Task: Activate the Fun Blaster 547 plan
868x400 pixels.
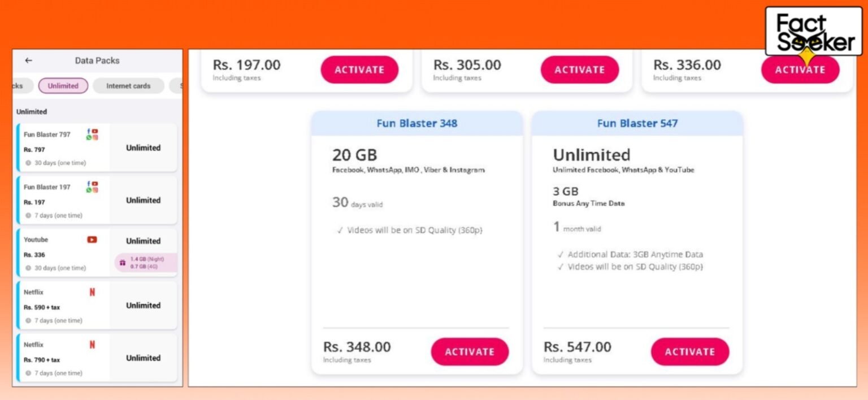Action: click(x=690, y=351)
